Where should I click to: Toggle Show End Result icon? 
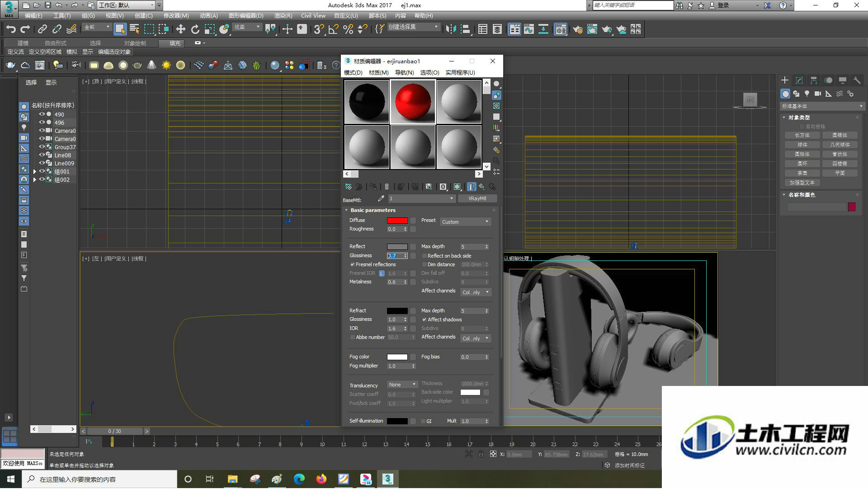[x=472, y=187]
